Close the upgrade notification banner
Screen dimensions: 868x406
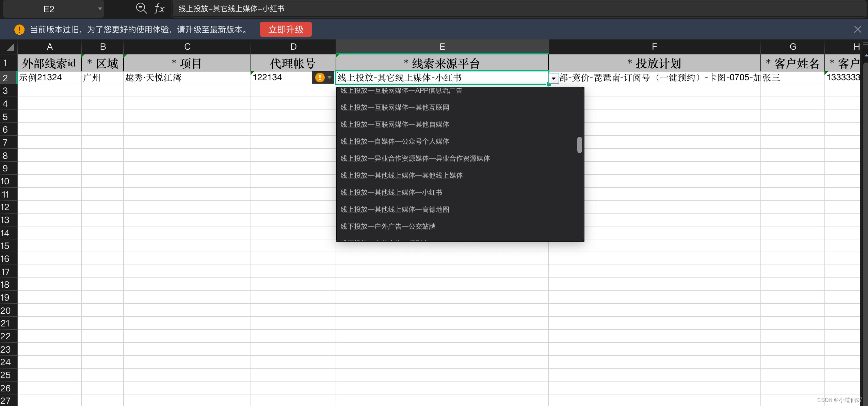[857, 30]
